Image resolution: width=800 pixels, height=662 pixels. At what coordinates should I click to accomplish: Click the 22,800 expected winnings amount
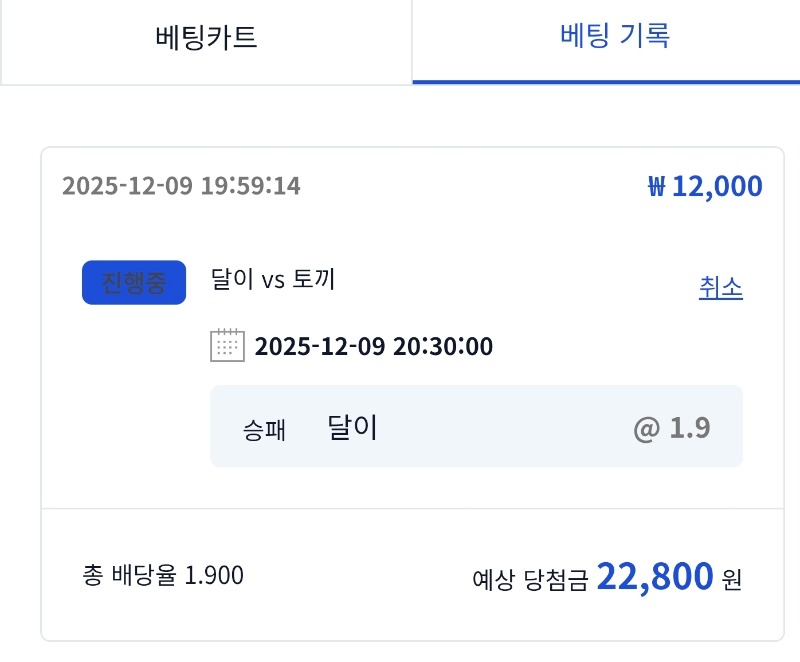645,576
